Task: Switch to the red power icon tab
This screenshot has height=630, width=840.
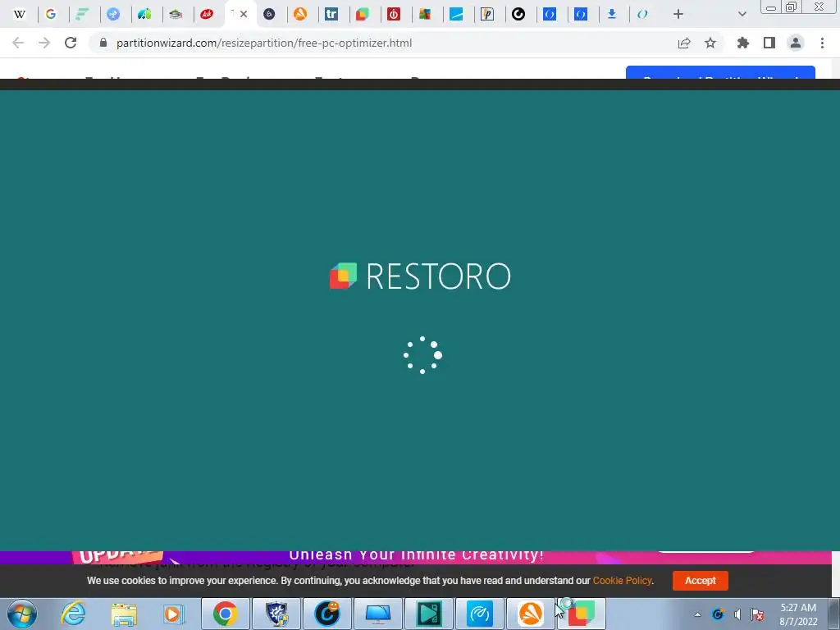Action: (394, 15)
